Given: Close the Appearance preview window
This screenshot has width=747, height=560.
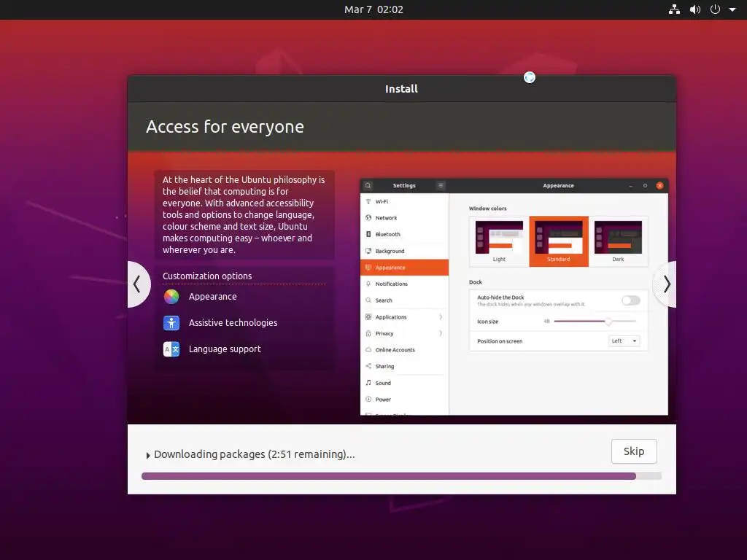Looking at the screenshot, I should pyautogui.click(x=659, y=186).
